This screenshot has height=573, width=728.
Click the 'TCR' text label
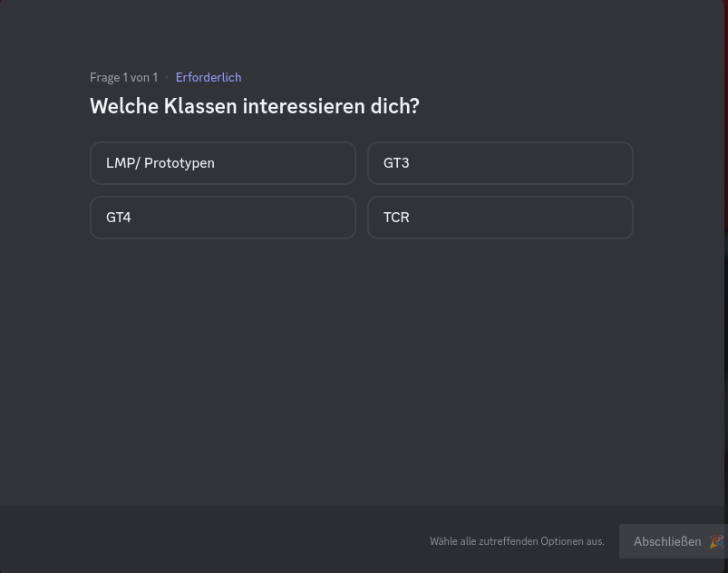[396, 218]
